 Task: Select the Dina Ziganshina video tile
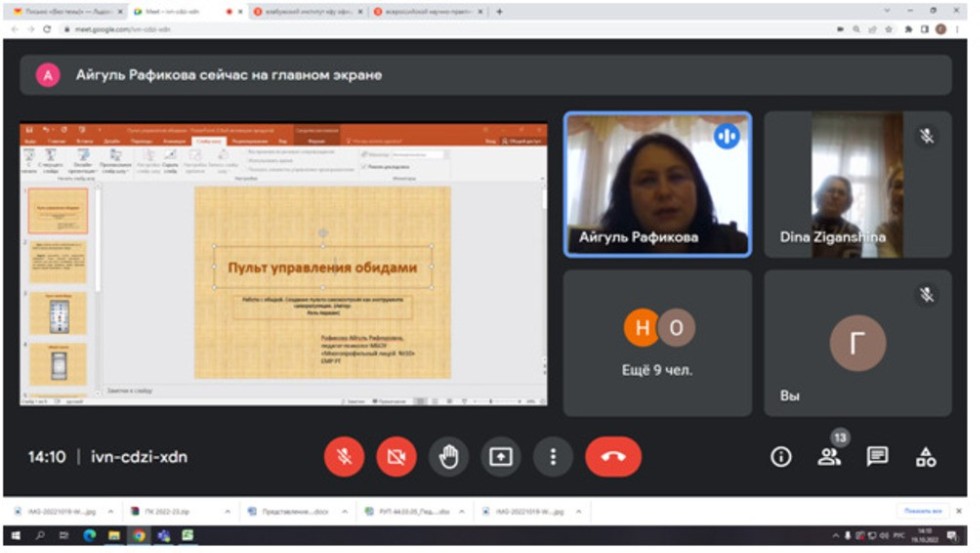pos(857,184)
